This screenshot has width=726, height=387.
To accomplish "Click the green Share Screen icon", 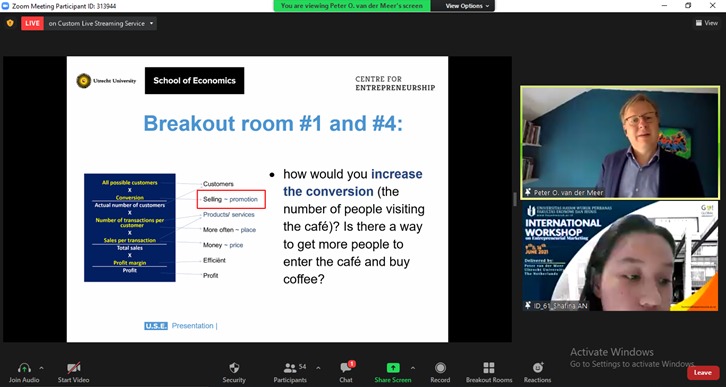I will [x=393, y=368].
